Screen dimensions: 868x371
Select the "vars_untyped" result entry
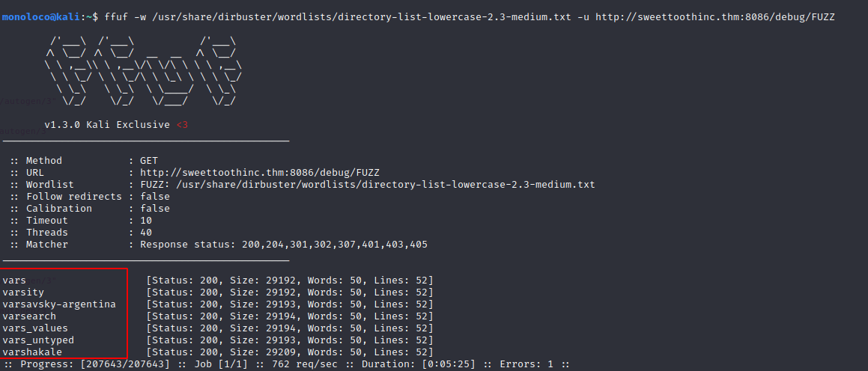(x=38, y=340)
